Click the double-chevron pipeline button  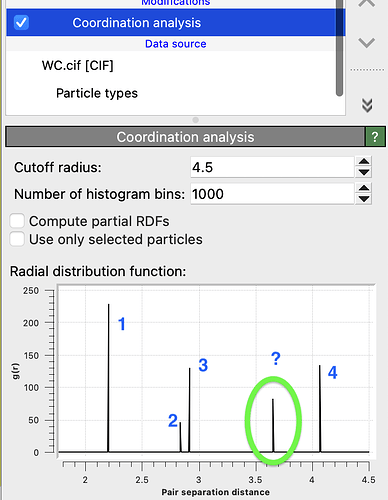(367, 105)
